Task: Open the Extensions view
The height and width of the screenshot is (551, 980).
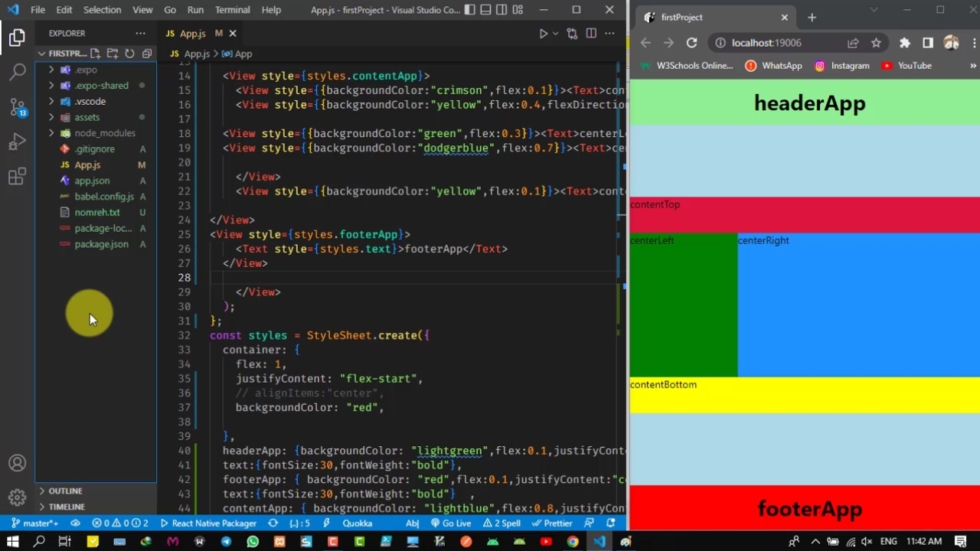Action: pyautogui.click(x=17, y=178)
